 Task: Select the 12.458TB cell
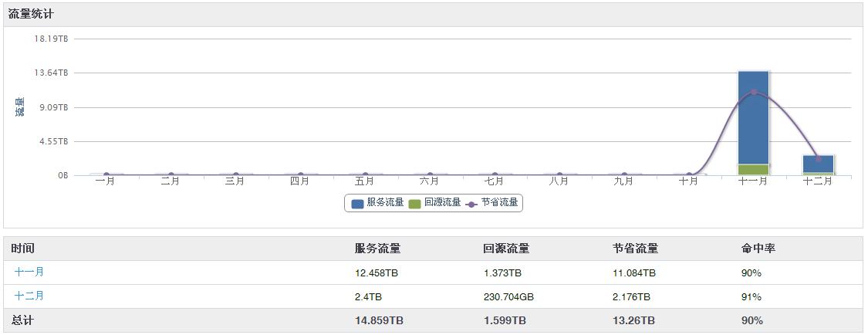(378, 273)
